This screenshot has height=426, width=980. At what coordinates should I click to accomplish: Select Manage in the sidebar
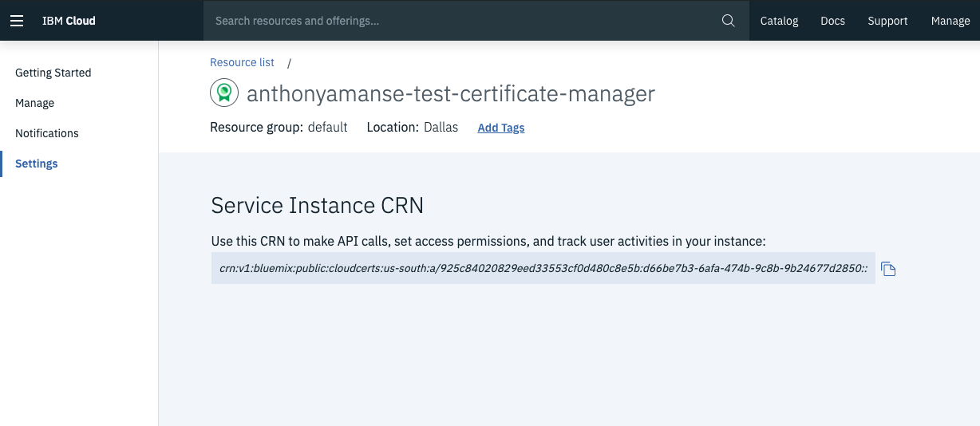click(35, 103)
